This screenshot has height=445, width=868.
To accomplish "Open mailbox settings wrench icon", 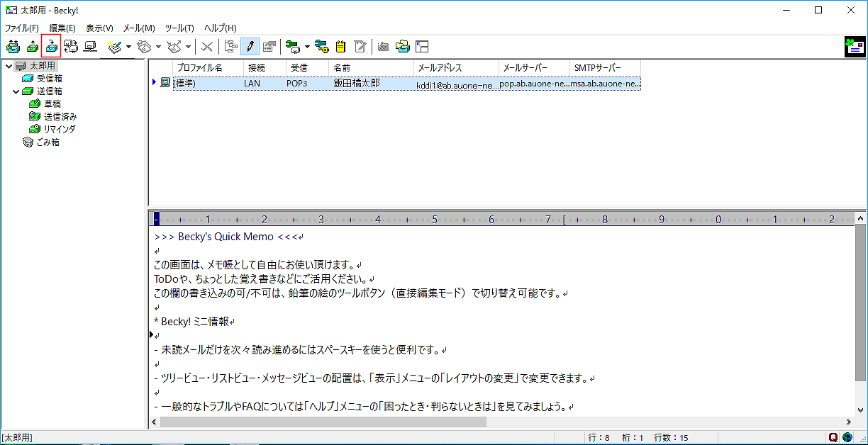I will pyautogui.click(x=293, y=47).
